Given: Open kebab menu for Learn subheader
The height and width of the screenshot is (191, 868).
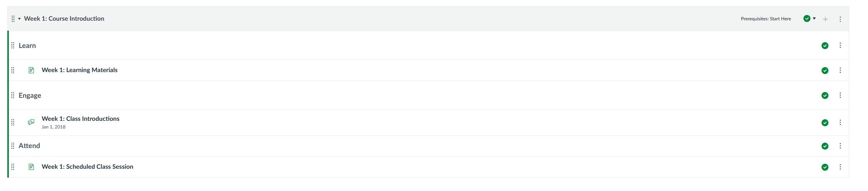Looking at the screenshot, I should point(840,46).
